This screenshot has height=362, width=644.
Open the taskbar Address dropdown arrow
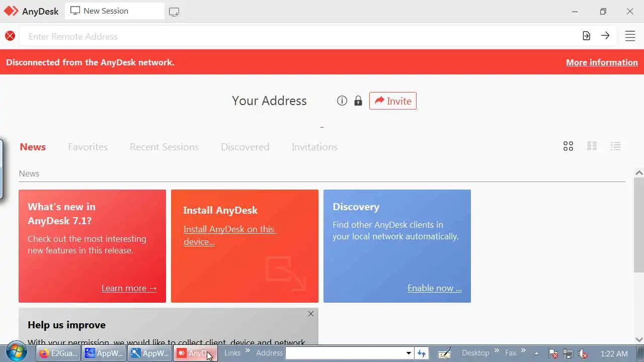coord(409,353)
